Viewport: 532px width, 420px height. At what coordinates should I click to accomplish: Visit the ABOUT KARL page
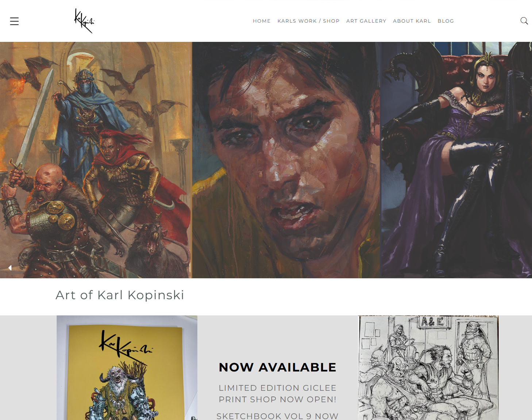(412, 21)
